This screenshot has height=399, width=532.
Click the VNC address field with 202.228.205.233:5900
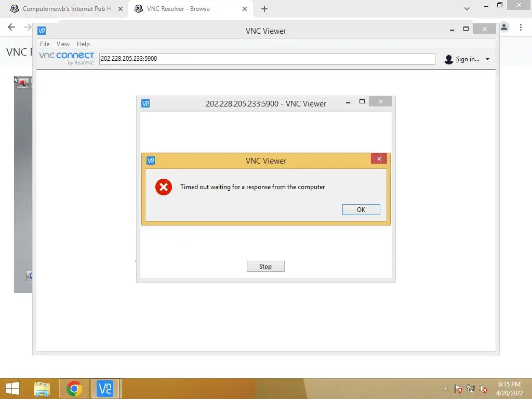(x=267, y=59)
